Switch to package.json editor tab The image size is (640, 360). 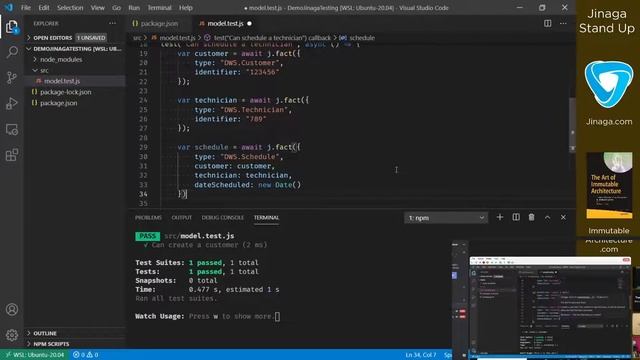(159, 24)
